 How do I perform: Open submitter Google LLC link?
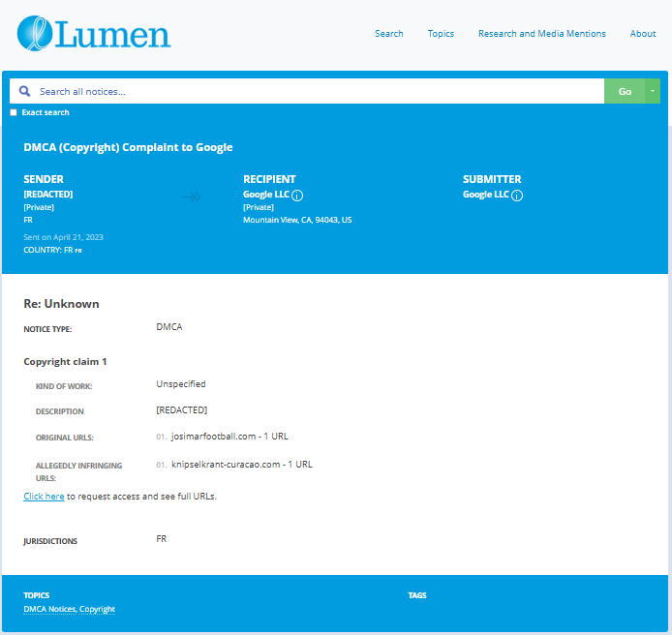tap(485, 195)
